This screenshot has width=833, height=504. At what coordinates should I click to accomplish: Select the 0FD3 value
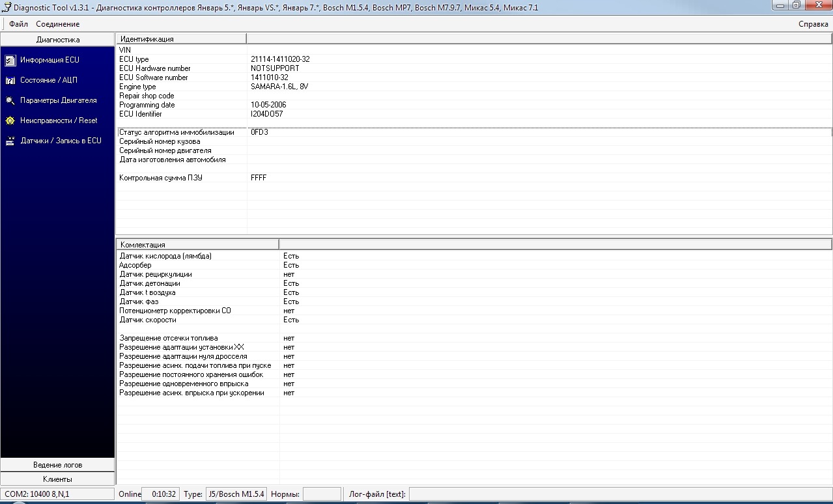259,132
